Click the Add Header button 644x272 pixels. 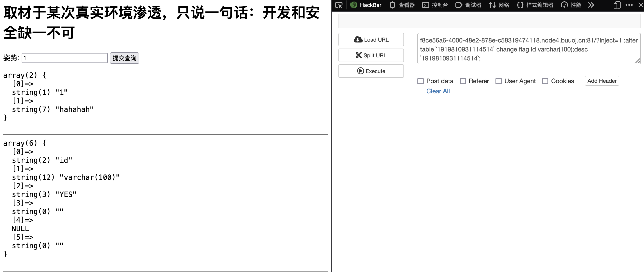601,81
